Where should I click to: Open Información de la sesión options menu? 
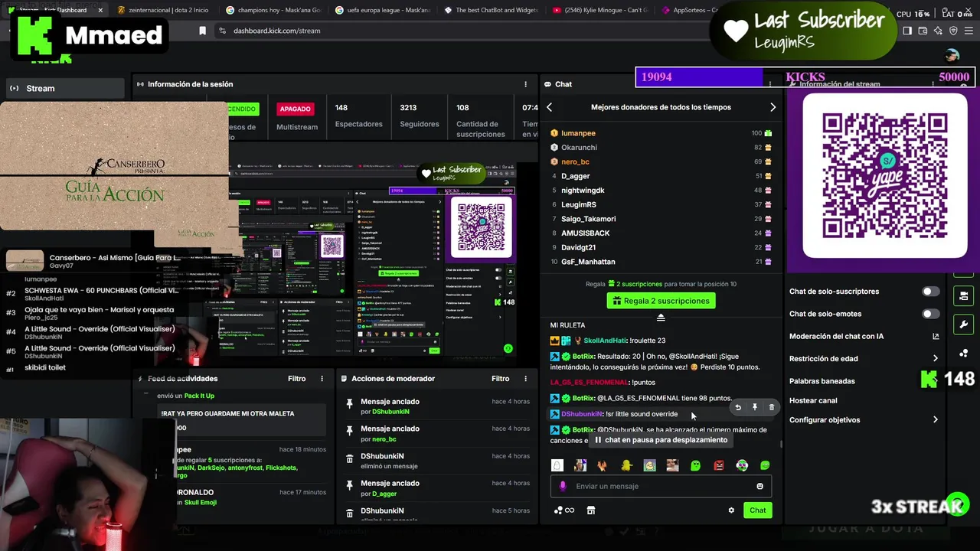525,84
